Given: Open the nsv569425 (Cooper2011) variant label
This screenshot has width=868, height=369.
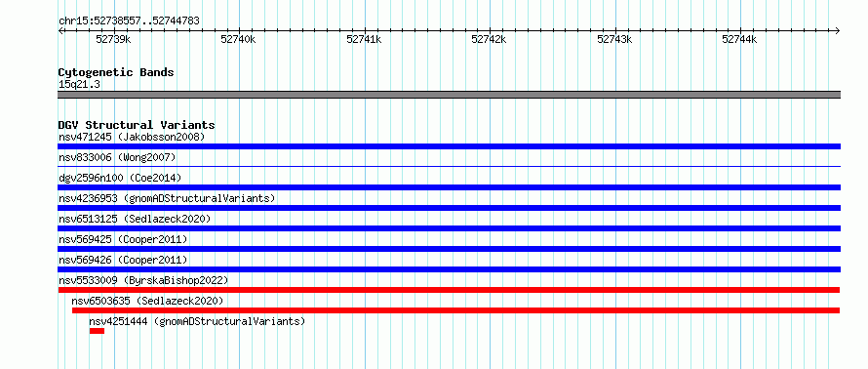Looking at the screenshot, I should pos(123,239).
